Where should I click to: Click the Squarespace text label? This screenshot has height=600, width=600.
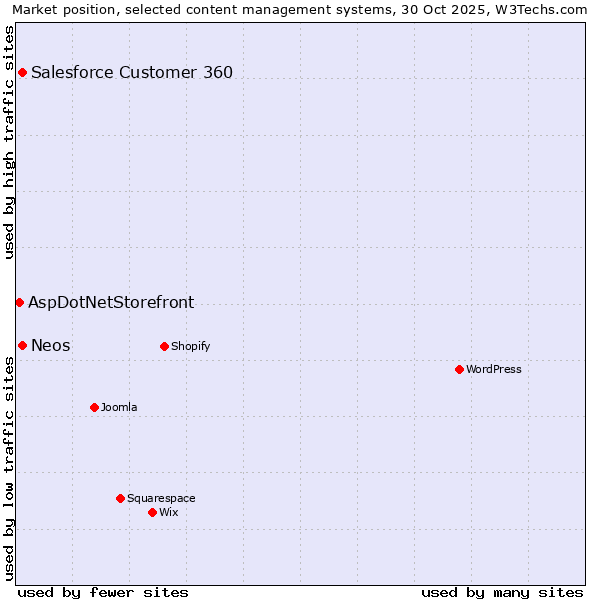point(161,498)
